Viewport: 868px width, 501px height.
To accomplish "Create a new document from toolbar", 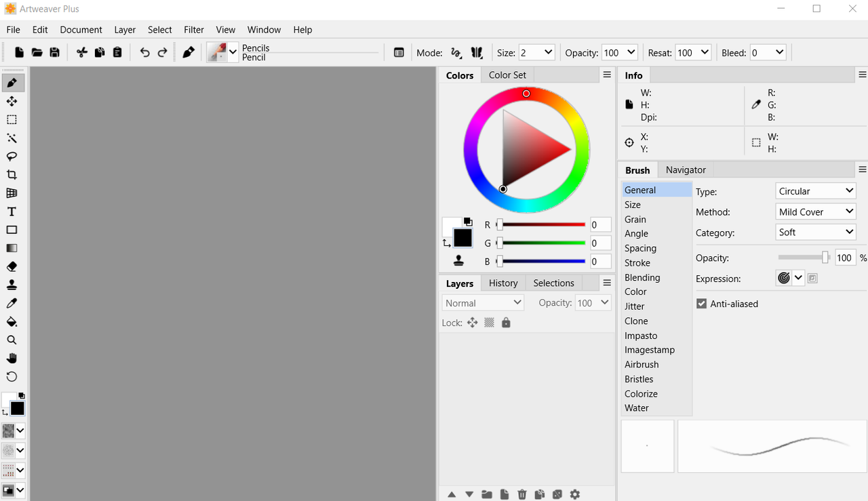I will point(20,52).
